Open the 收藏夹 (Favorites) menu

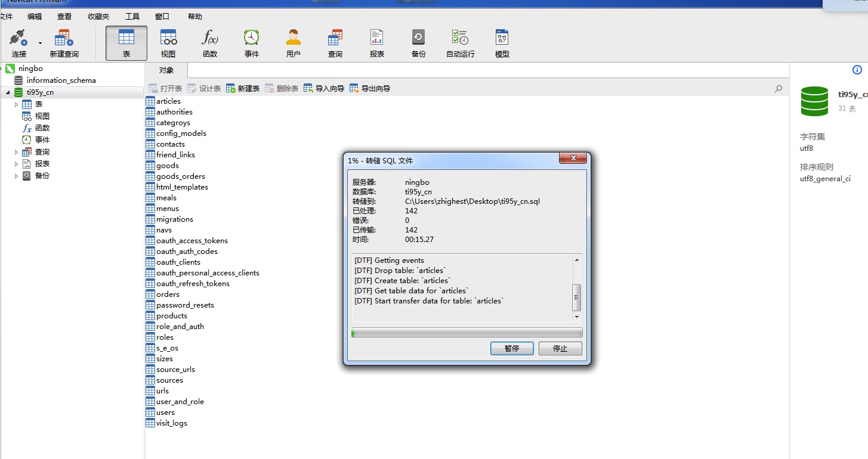[x=98, y=17]
